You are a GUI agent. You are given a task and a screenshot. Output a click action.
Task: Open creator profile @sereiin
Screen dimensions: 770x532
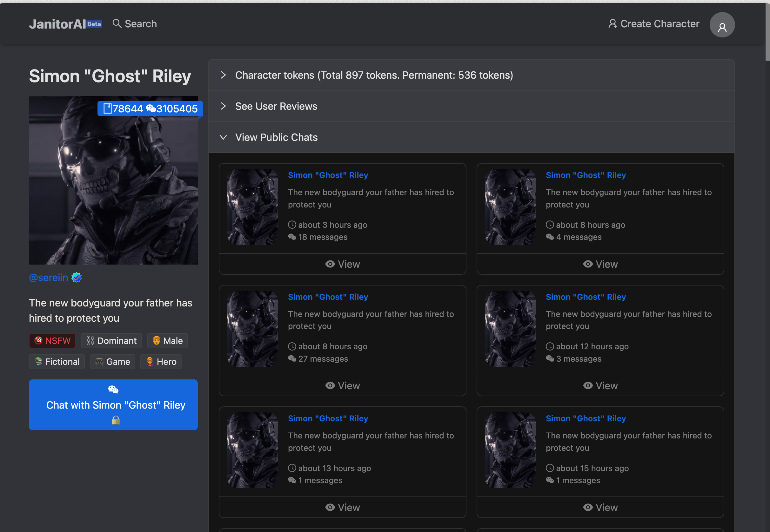[48, 277]
